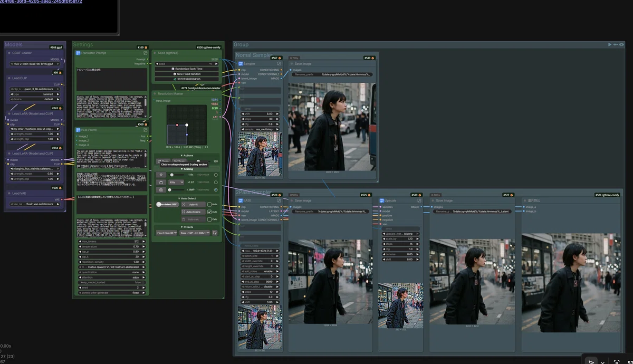The height and width of the screenshot is (364, 633).
Task: Select the 1.0x scale radio button
Action: [x=216, y=175]
